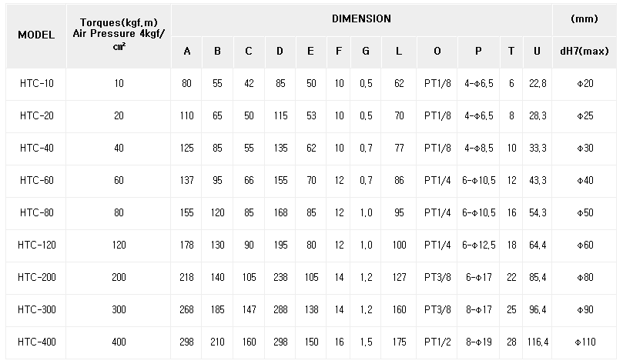Image resolution: width=623 pixels, height=364 pixels.
Task: Click the HTC-200 model name
Action: click(x=36, y=277)
